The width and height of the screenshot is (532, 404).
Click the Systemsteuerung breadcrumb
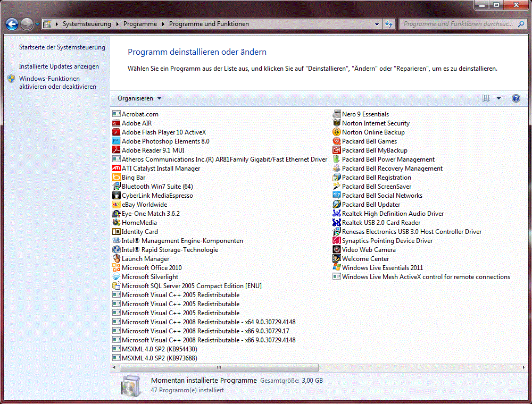click(87, 24)
